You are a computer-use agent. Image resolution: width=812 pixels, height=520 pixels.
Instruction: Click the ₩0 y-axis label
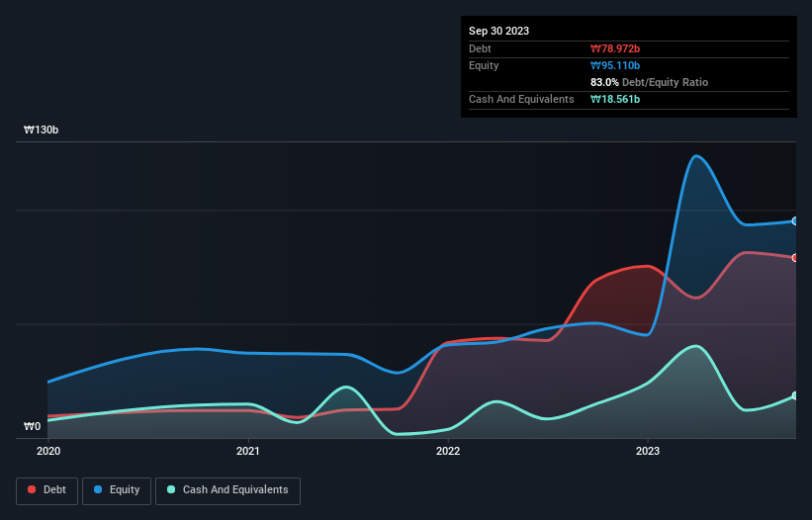[x=32, y=426]
